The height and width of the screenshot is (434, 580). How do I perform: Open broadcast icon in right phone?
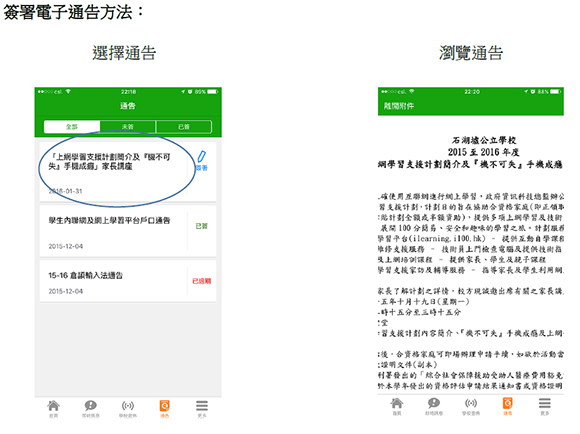pyautogui.click(x=471, y=403)
